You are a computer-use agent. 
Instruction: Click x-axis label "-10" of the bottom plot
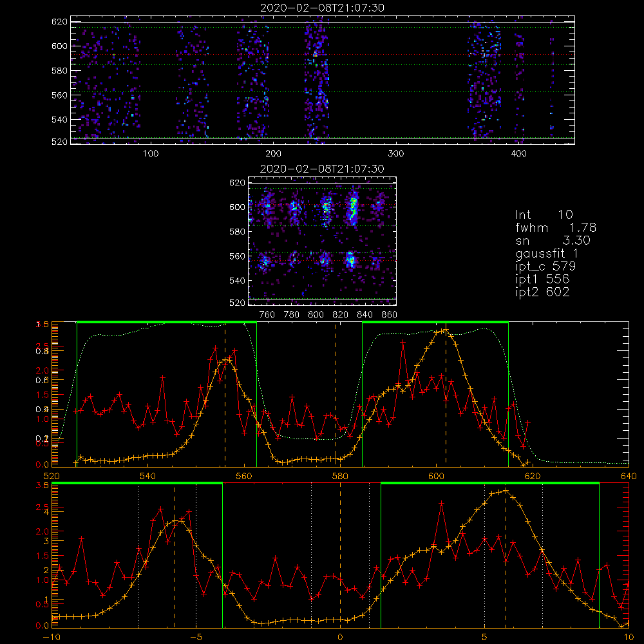52,637
